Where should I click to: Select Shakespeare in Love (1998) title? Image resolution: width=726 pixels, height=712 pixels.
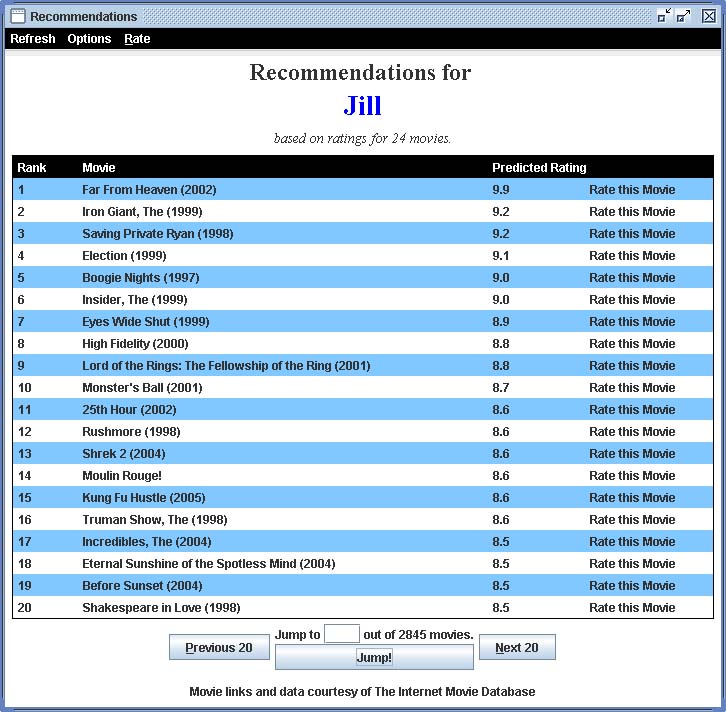[x=161, y=607]
